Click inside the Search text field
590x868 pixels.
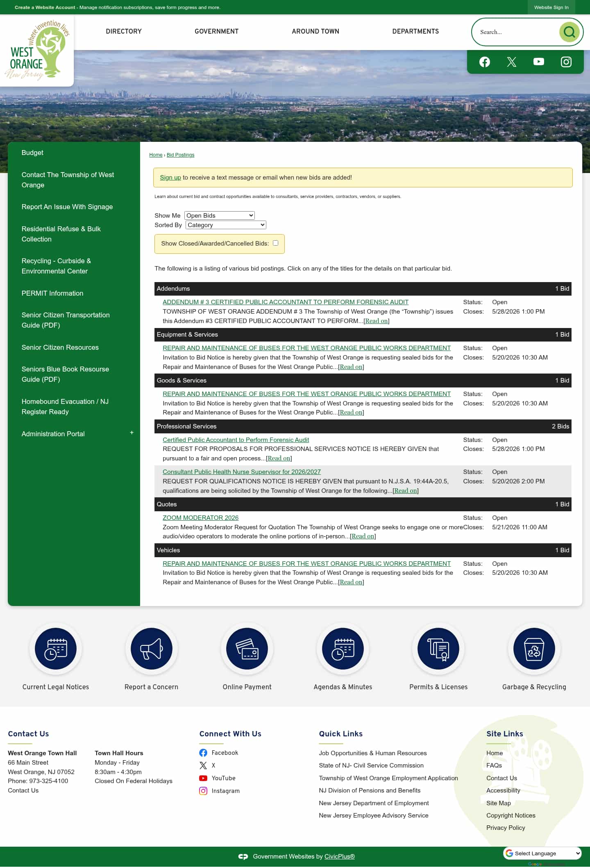[517, 32]
